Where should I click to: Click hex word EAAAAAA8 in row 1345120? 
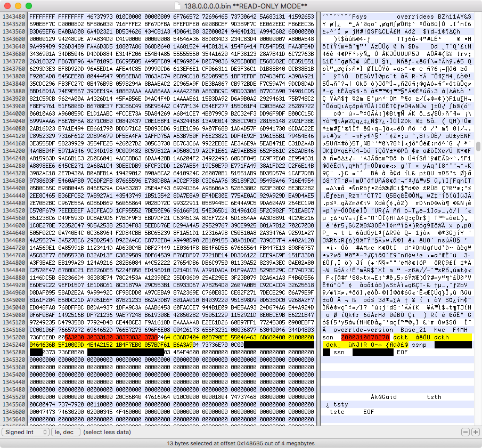186,322
